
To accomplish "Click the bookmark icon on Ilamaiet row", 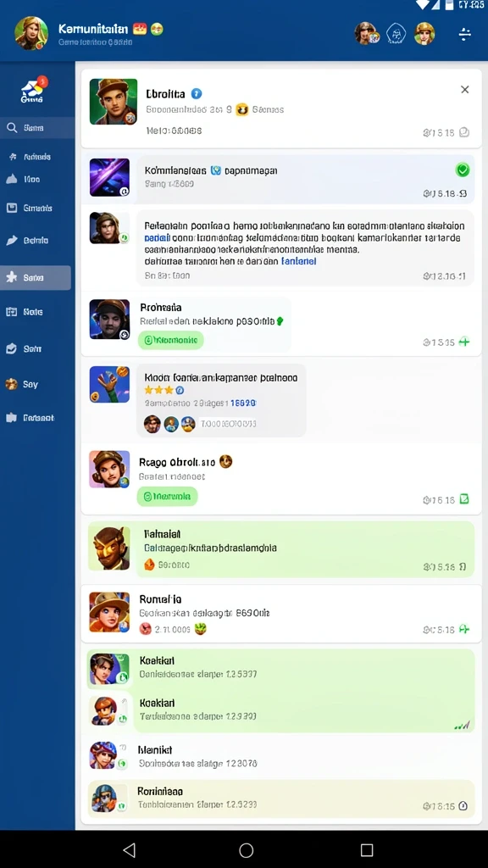I will (x=463, y=566).
